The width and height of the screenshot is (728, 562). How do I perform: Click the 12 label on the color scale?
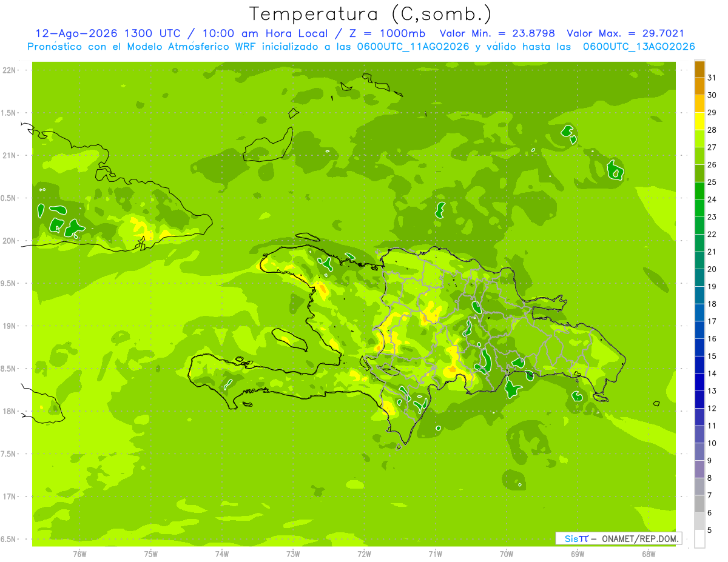coord(712,408)
